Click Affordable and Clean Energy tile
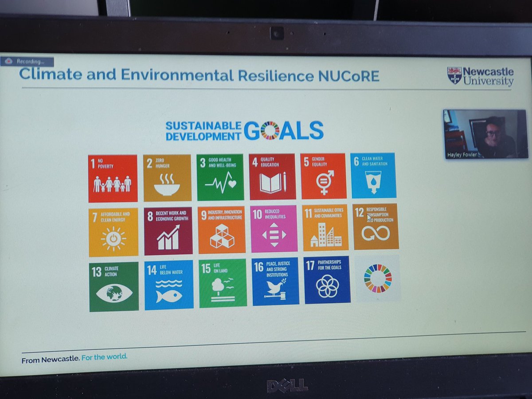 (113, 232)
